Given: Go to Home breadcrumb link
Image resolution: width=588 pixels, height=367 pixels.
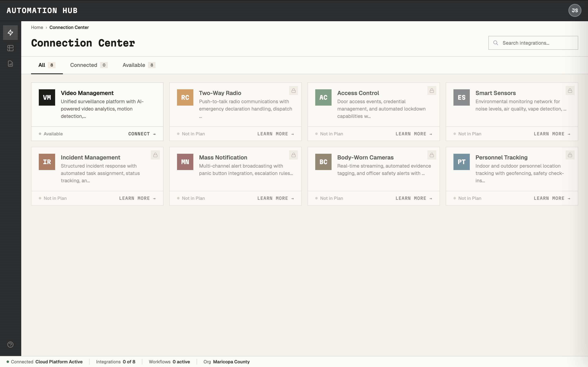Looking at the screenshot, I should click(37, 28).
